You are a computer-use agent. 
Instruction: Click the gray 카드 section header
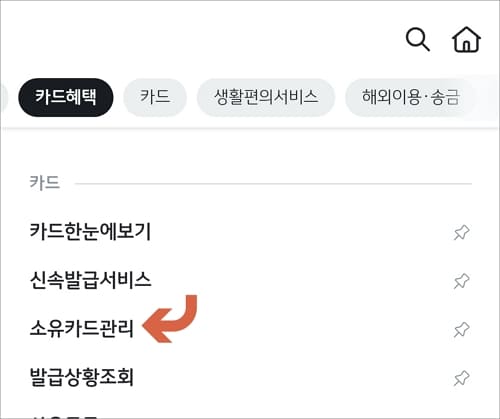[45, 183]
